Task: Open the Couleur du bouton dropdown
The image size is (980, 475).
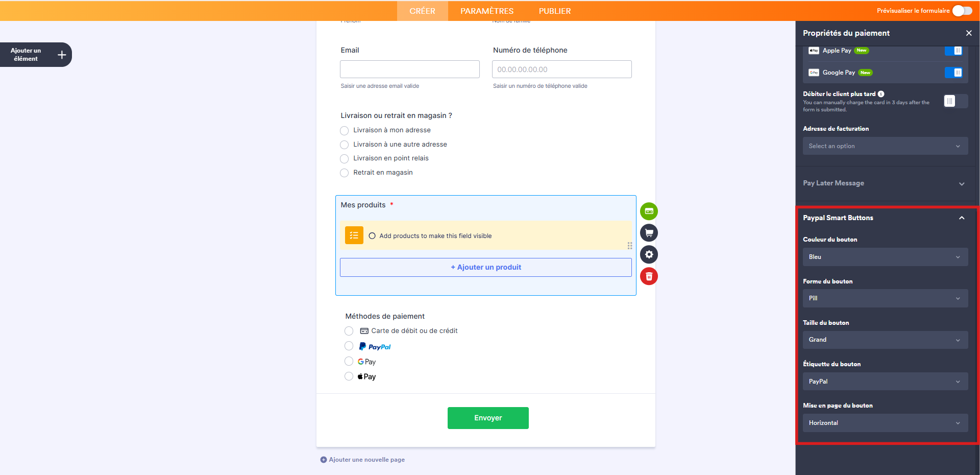Action: click(885, 257)
